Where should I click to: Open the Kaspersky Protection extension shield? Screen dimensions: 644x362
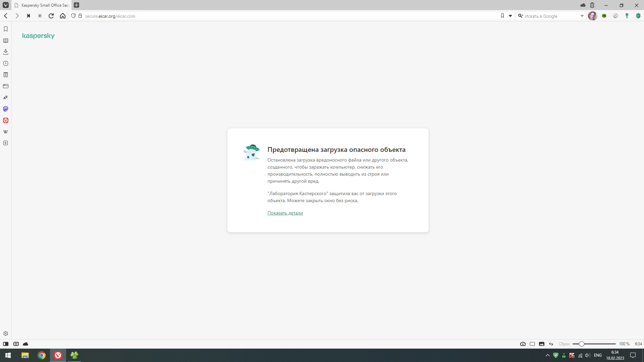pyautogui.click(x=638, y=16)
